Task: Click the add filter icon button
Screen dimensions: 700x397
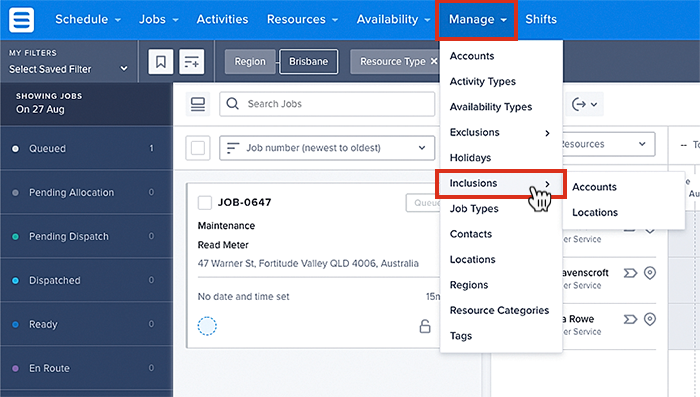Action: [192, 62]
